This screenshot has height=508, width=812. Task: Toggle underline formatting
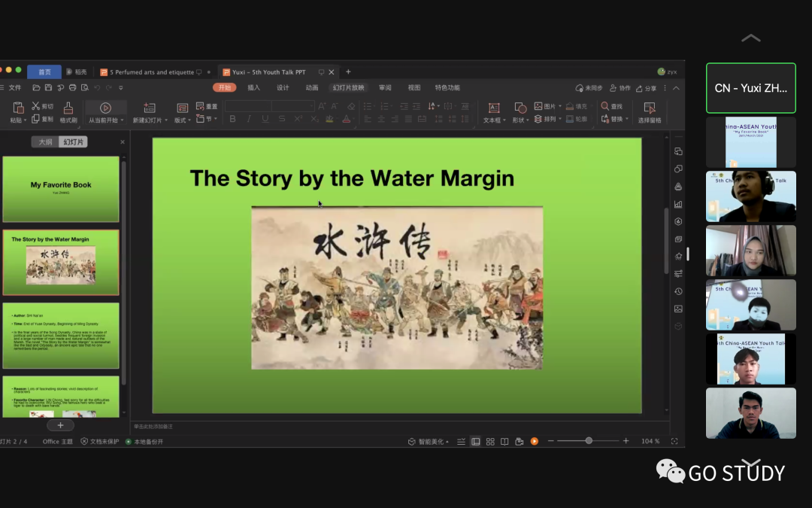(x=265, y=119)
